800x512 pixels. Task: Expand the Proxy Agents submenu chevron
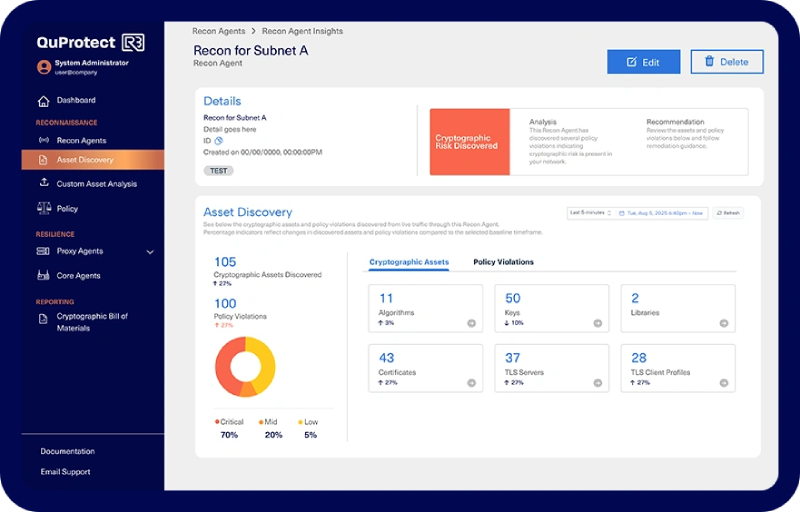150,252
